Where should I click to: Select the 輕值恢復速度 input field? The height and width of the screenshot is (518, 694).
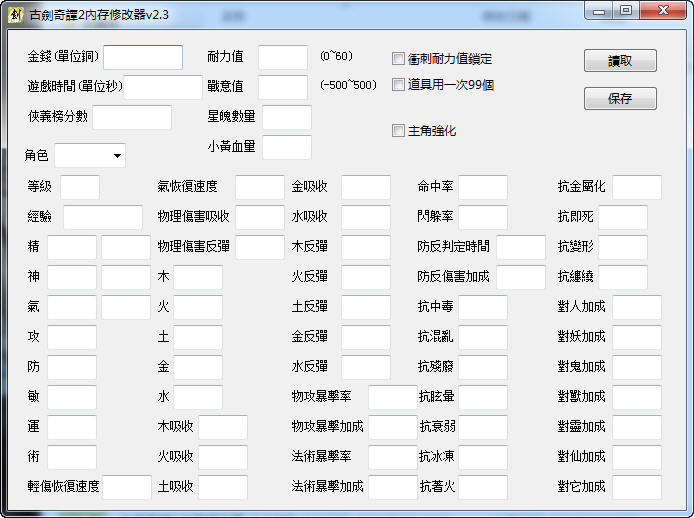pos(127,487)
